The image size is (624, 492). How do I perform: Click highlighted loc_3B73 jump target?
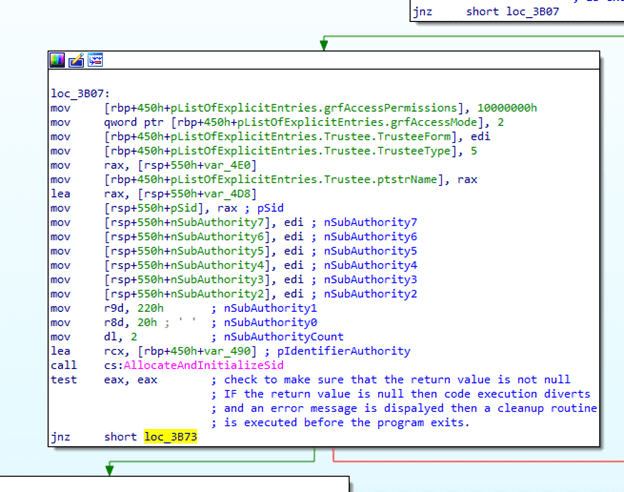(x=170, y=437)
